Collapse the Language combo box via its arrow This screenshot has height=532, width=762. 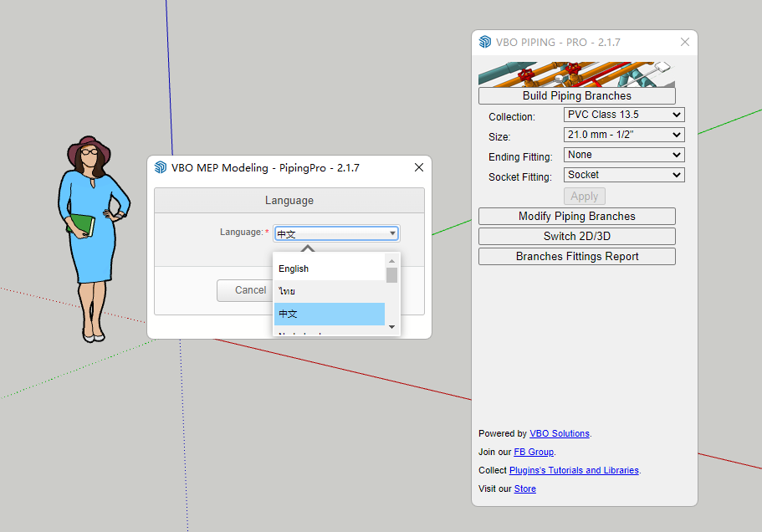392,234
